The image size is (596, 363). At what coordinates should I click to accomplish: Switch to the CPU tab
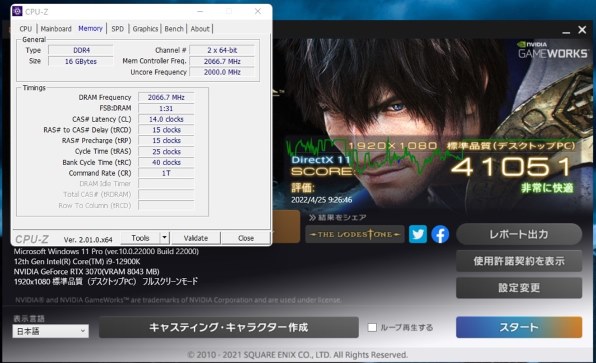[x=26, y=29]
